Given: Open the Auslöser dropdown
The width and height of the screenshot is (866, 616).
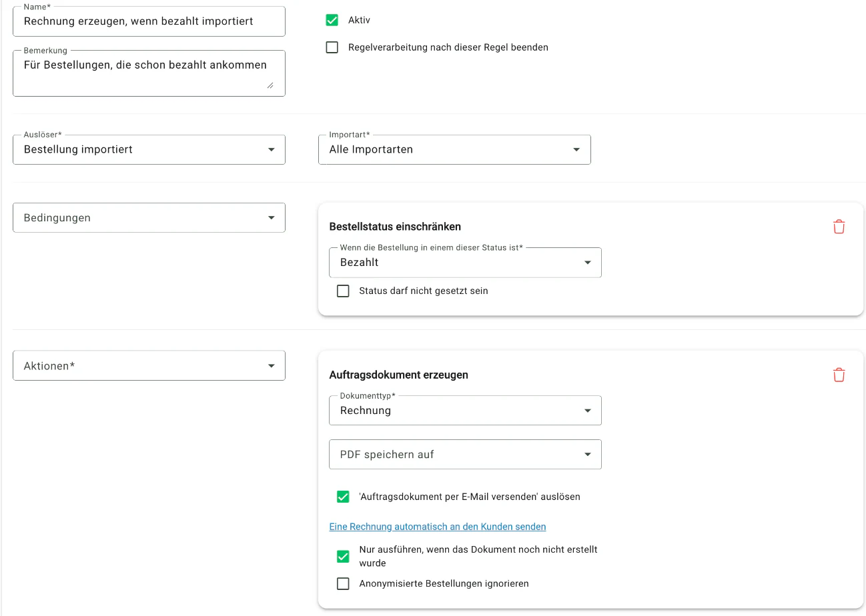Looking at the screenshot, I should coord(149,149).
